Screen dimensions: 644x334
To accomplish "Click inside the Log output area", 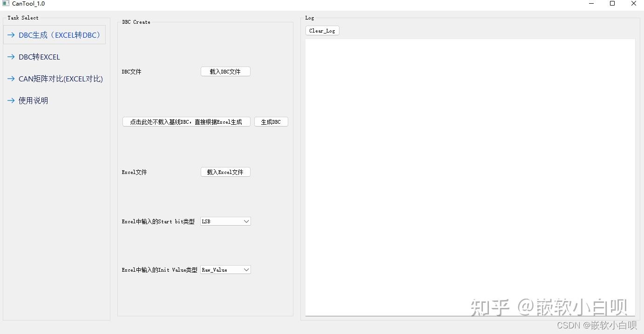I will click(470, 177).
